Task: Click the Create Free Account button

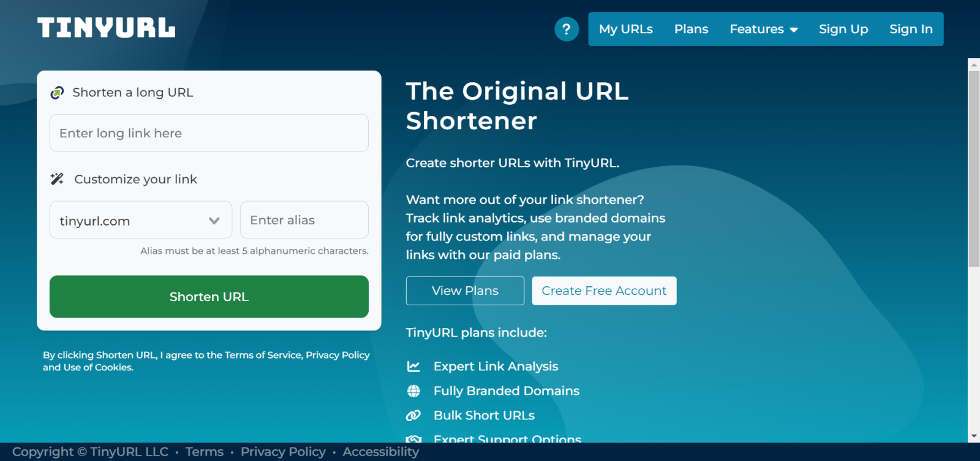Action: (x=604, y=291)
